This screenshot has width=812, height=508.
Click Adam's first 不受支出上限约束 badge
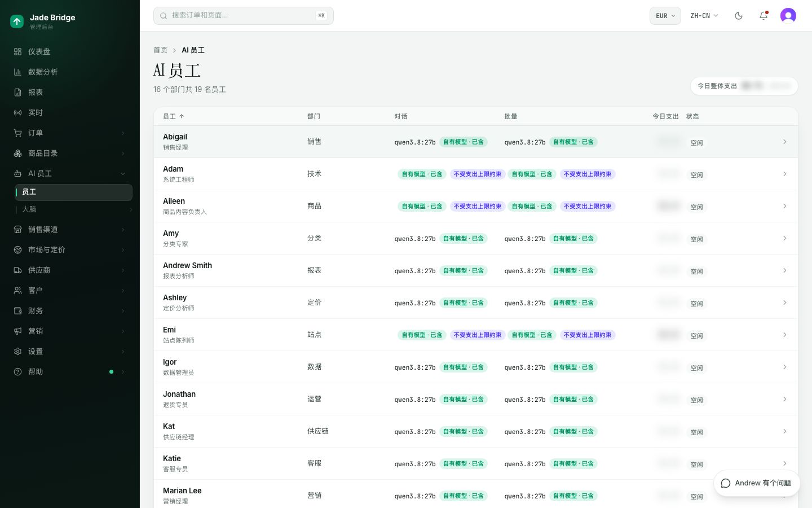click(x=477, y=174)
